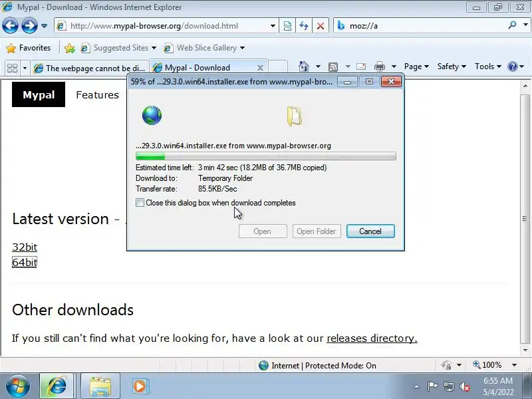Click the Print icon

coord(379,66)
